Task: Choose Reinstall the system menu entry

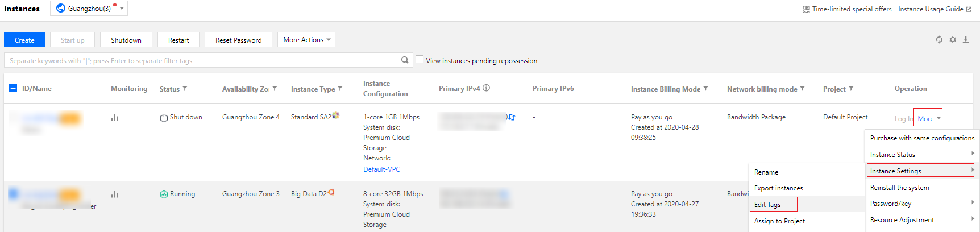Action: [x=899, y=188]
